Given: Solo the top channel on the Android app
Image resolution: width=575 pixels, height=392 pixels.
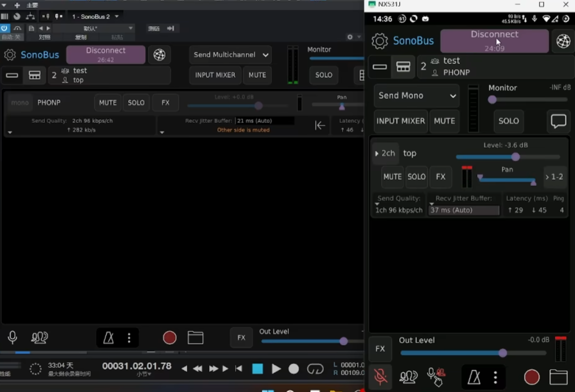Looking at the screenshot, I should 416,176.
